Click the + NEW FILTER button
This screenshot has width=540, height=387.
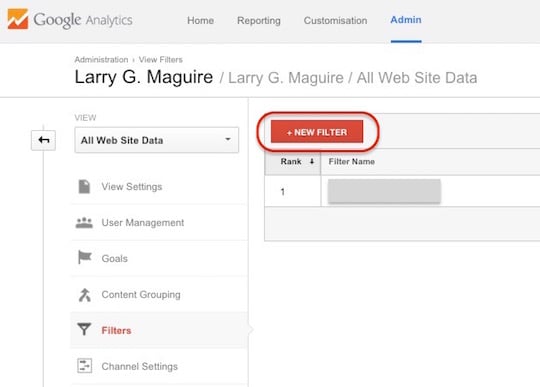317,132
